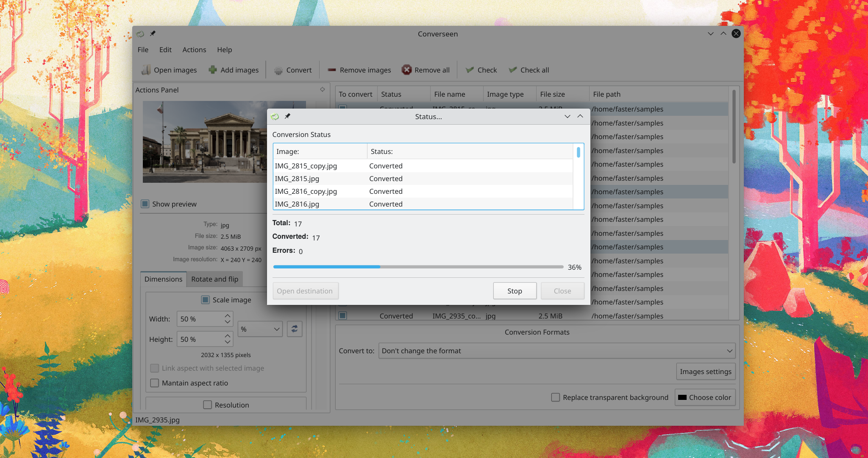Click the Stop button

pyautogui.click(x=515, y=291)
